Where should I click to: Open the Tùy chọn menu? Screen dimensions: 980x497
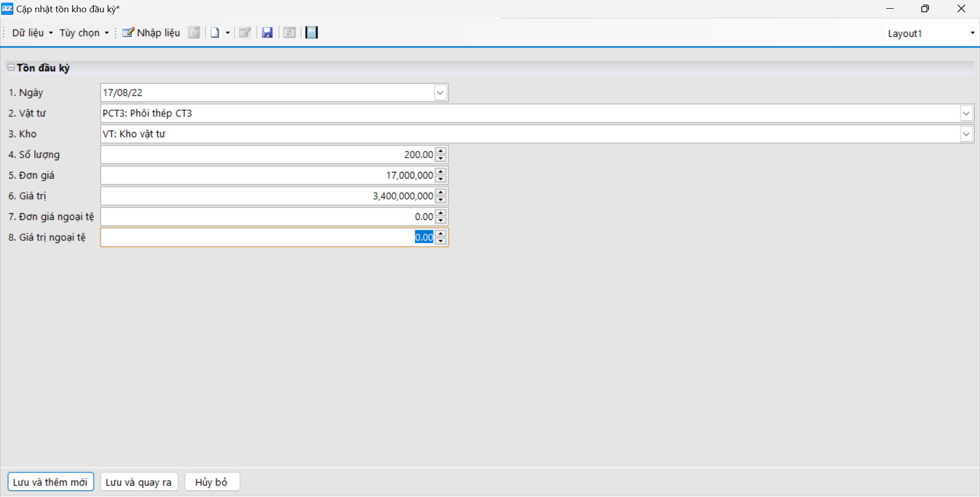(x=84, y=33)
